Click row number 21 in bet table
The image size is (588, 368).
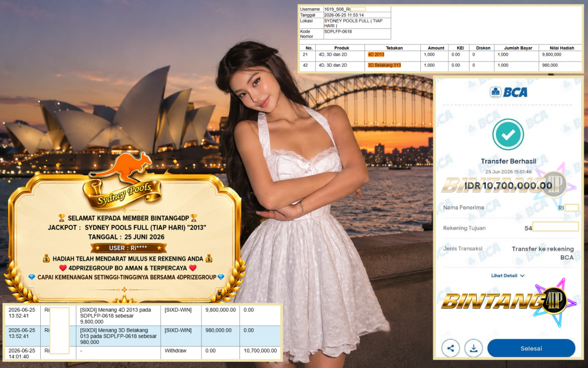point(305,55)
